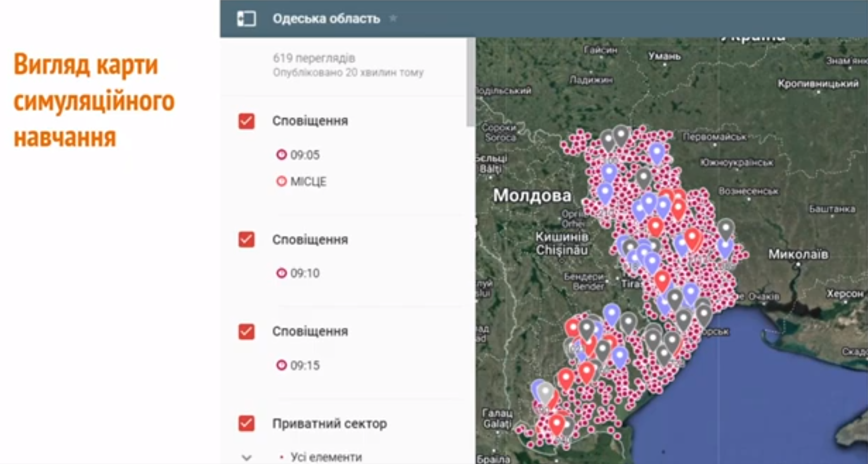Hide the Сповіщення layer containing 09:15
Image resolution: width=868 pixels, height=464 pixels.
tap(246, 332)
